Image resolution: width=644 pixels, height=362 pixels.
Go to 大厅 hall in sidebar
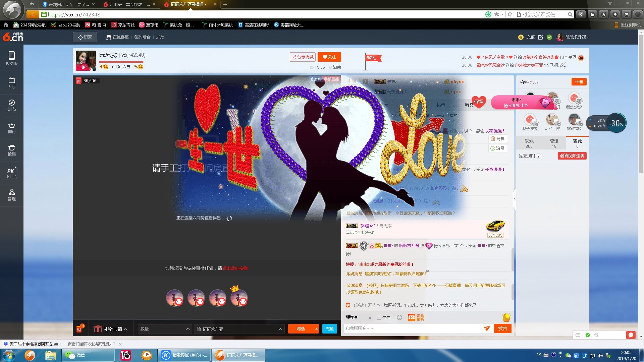(12, 82)
